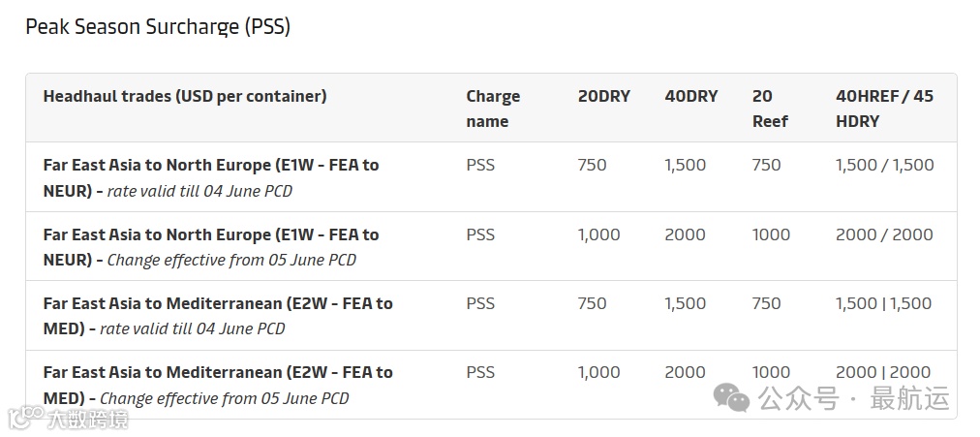Click the 40DRY column header

[x=690, y=96]
